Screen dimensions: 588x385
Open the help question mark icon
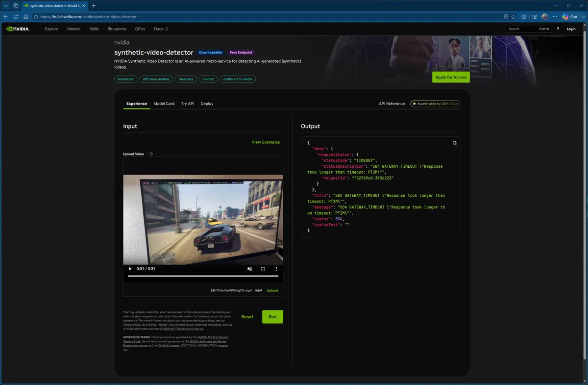click(558, 29)
